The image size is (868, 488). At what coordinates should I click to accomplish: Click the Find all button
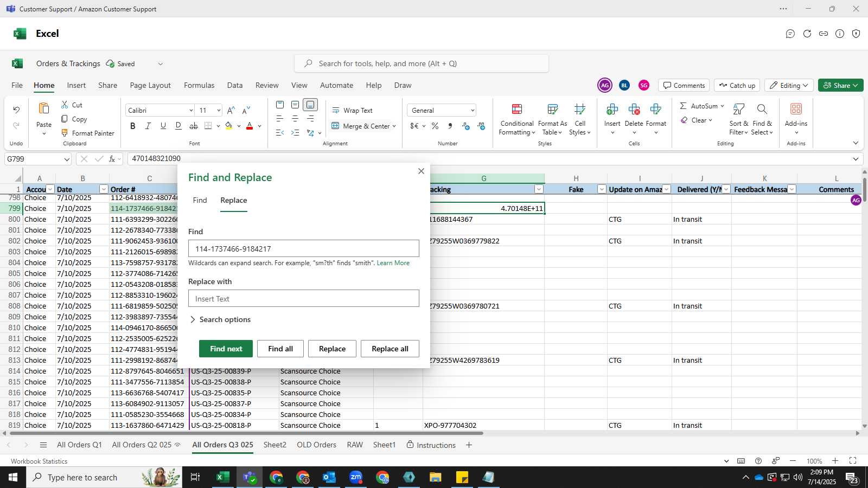point(280,349)
